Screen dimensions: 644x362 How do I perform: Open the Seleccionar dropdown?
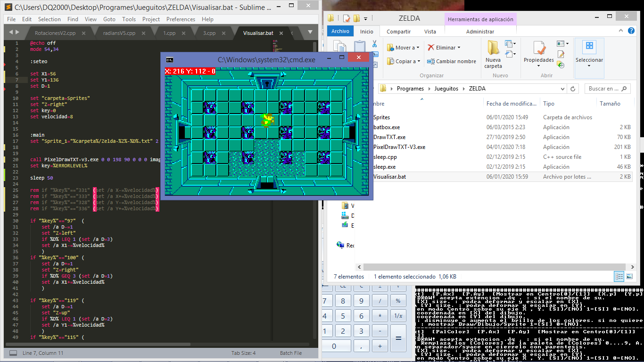589,58
